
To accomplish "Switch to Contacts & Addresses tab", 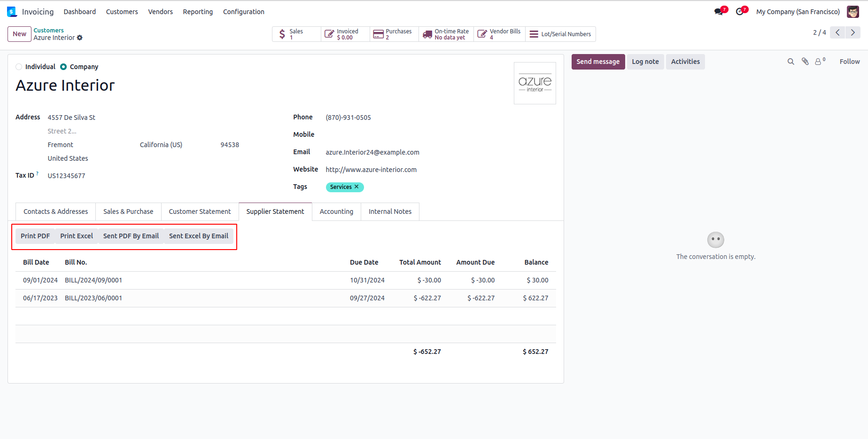I will click(x=56, y=212).
